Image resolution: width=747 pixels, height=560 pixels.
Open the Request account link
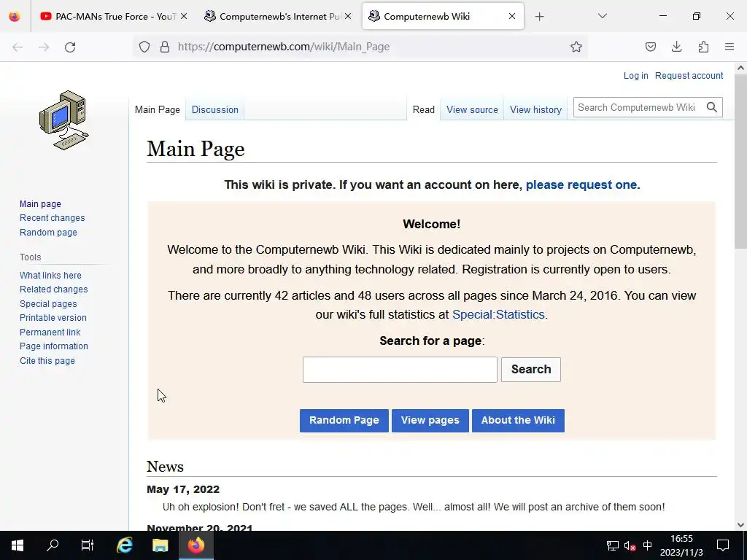pos(689,76)
